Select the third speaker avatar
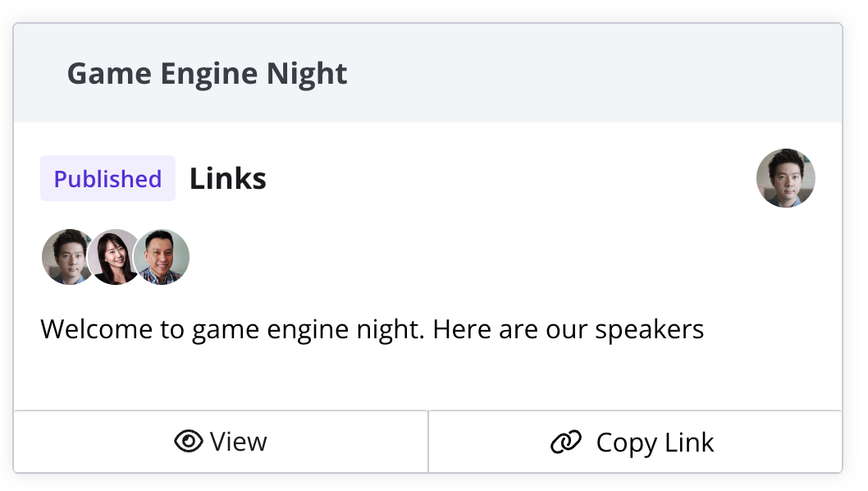This screenshot has width=868, height=491. [162, 257]
